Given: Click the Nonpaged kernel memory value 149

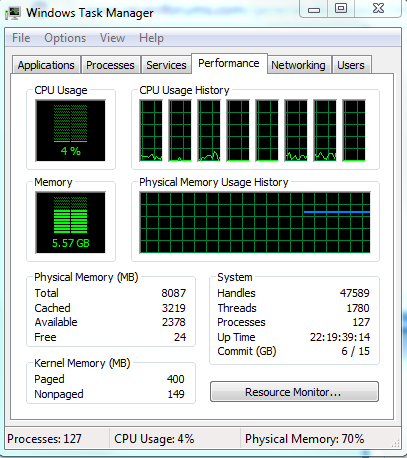Looking at the screenshot, I should tap(176, 394).
